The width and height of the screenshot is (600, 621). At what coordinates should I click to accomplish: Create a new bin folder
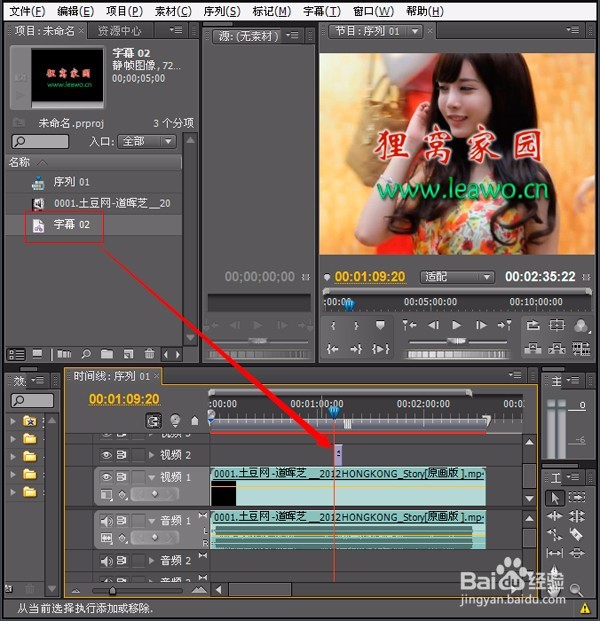pos(107,354)
